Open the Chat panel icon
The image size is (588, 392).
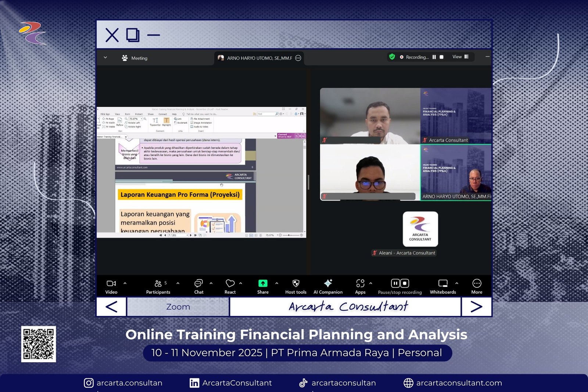coord(198,284)
